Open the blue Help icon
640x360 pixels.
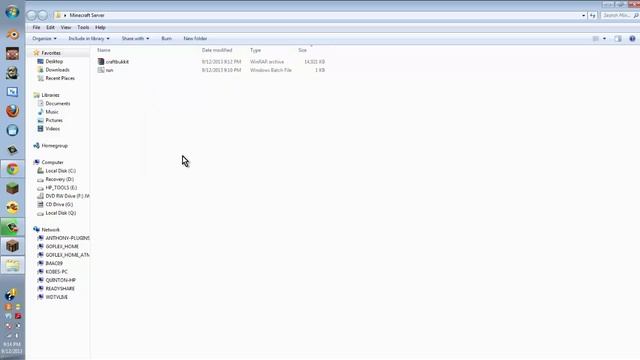tap(632, 39)
